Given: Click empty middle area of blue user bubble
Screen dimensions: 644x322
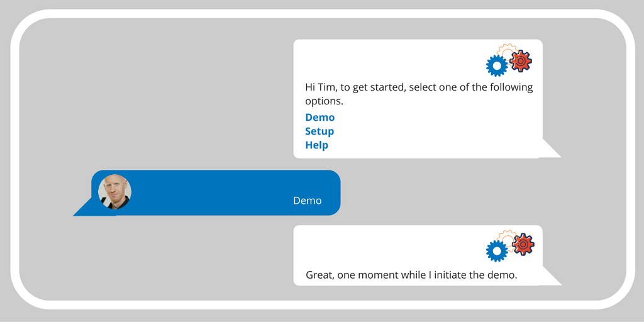Looking at the screenshot, I should (214, 192).
